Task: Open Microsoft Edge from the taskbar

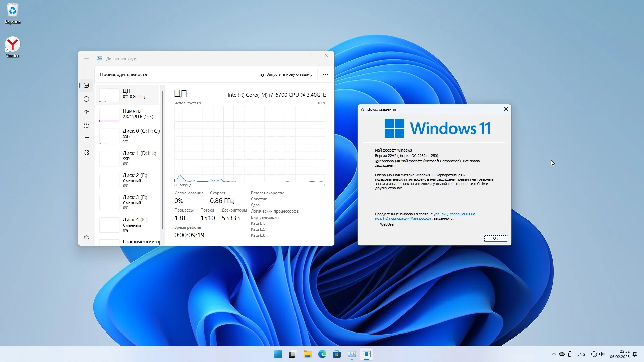Action: click(x=322, y=354)
